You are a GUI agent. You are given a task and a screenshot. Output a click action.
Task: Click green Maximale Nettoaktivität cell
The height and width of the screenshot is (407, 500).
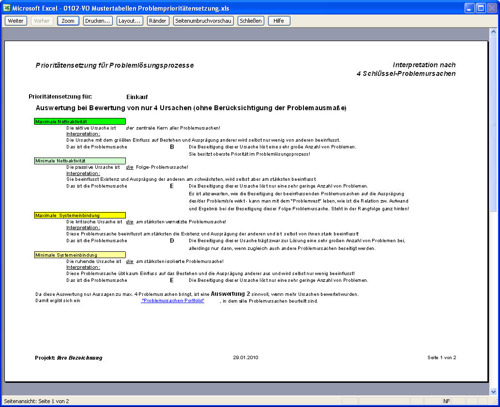click(80, 122)
